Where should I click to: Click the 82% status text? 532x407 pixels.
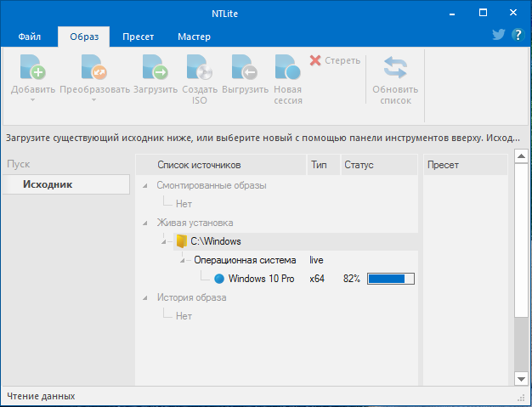click(352, 279)
